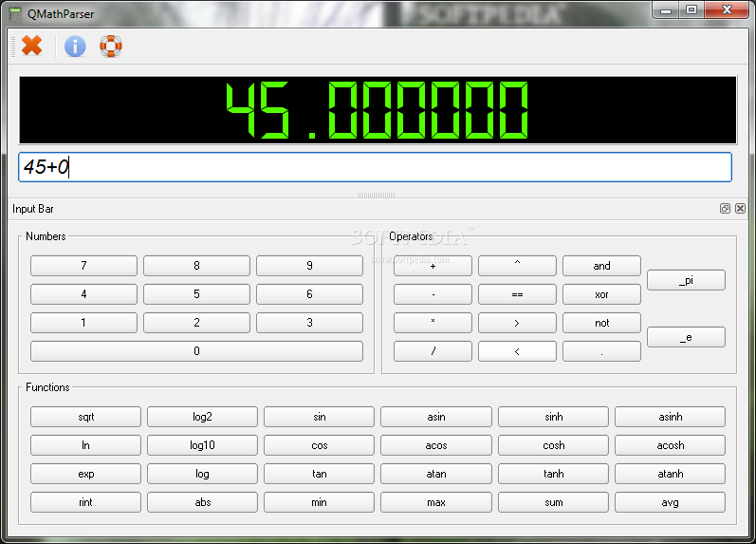This screenshot has width=756, height=544.
Task: Insert the acos function
Action: [436, 445]
